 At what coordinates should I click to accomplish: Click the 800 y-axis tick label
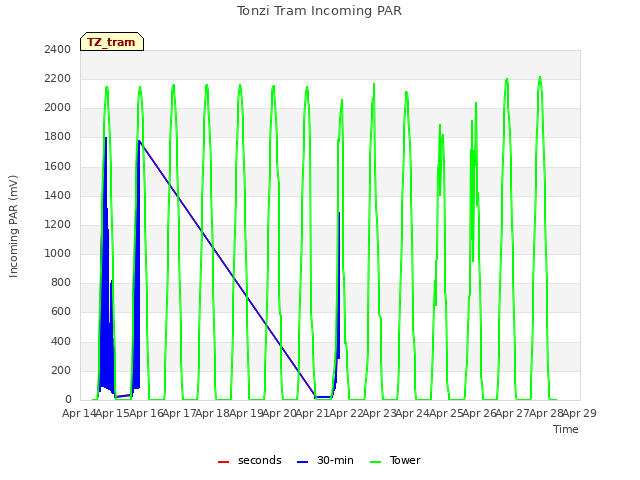(x=61, y=282)
